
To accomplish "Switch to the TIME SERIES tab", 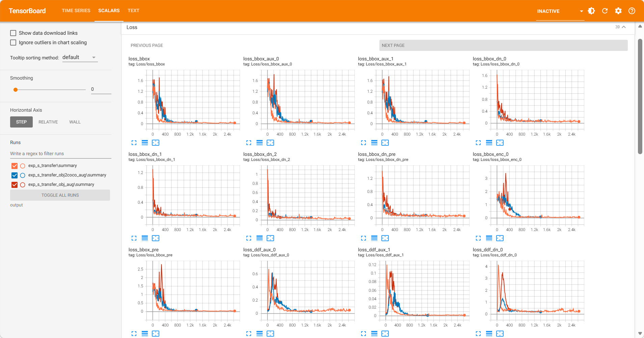I will click(x=76, y=11).
